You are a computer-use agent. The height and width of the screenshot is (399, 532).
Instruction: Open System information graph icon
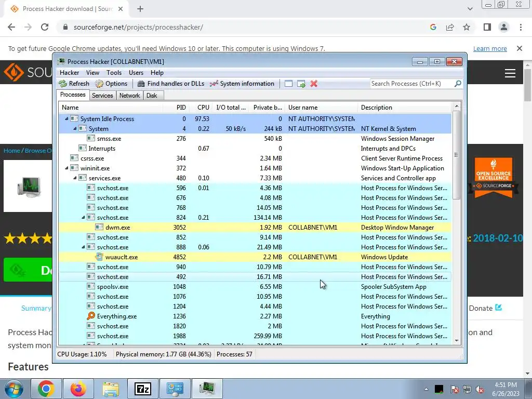point(214,84)
